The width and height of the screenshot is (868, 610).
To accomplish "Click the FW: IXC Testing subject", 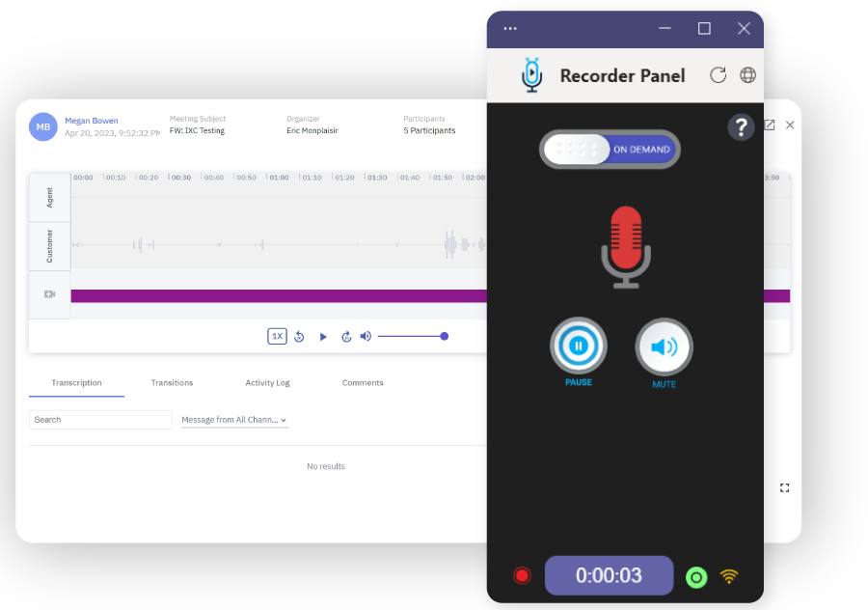I will point(197,130).
